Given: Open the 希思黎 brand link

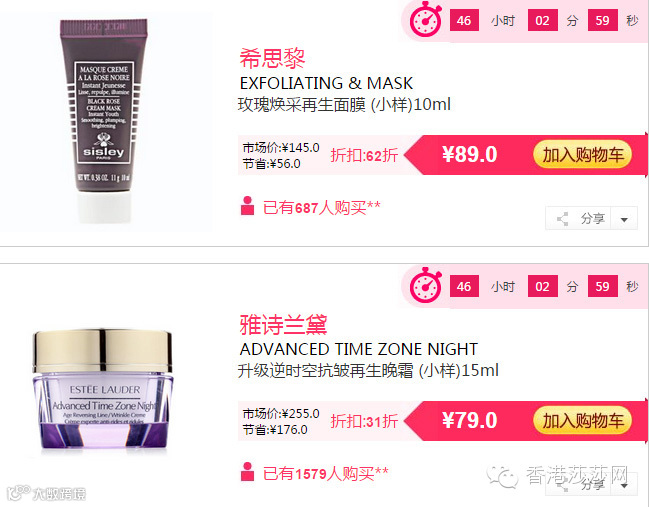Looking at the screenshot, I should click(272, 58).
